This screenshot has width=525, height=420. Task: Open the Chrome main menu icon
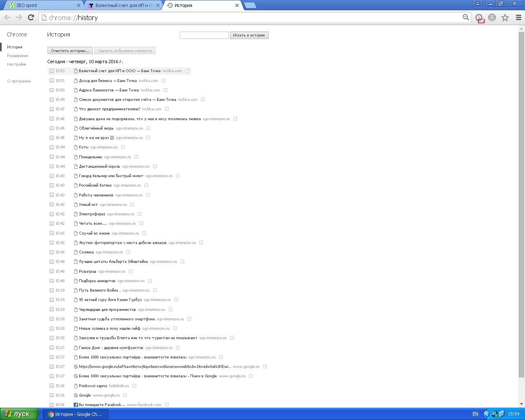tap(518, 17)
